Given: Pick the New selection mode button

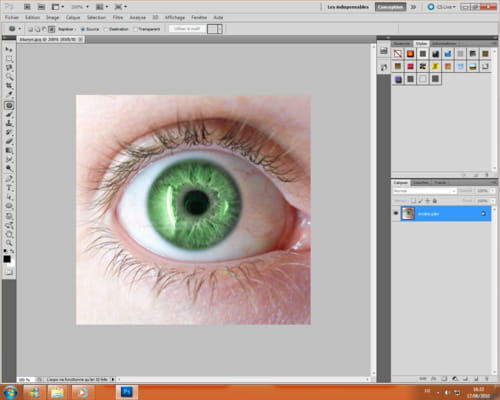Looking at the screenshot, I should point(30,29).
